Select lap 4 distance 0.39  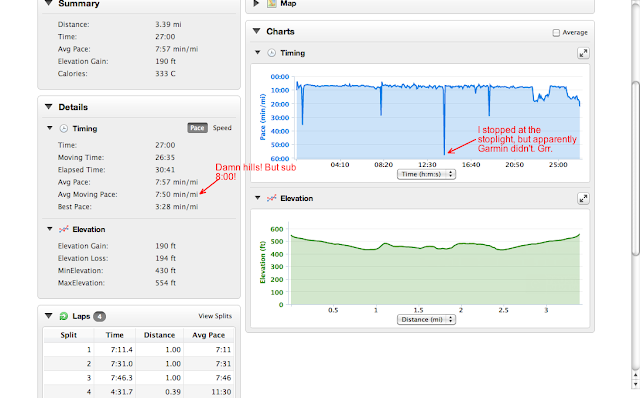[173, 392]
